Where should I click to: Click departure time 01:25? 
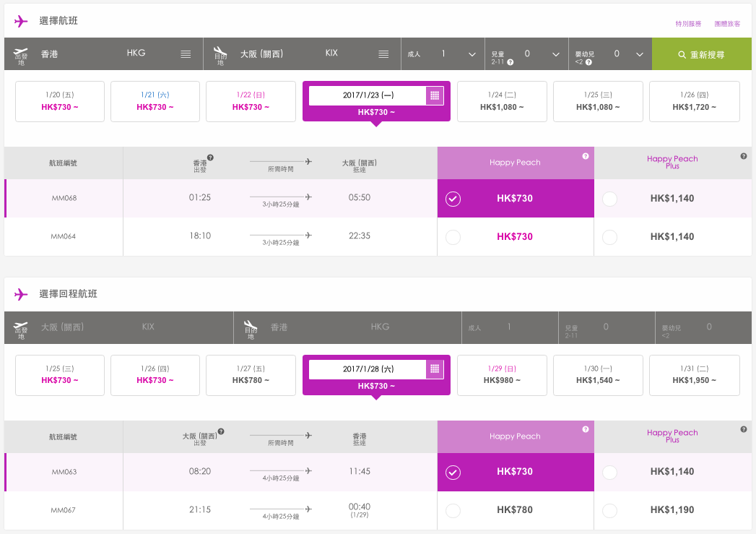199,197
